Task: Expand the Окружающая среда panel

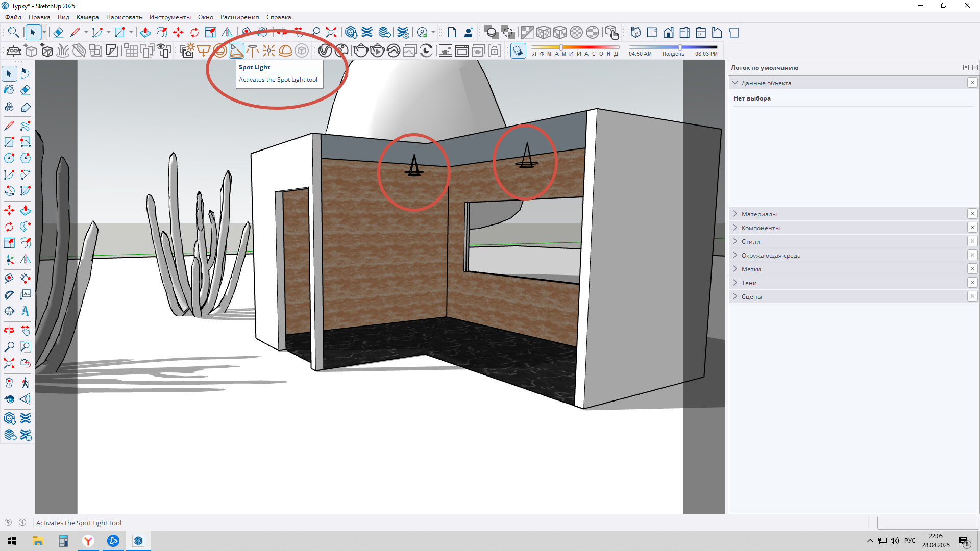Action: click(736, 255)
